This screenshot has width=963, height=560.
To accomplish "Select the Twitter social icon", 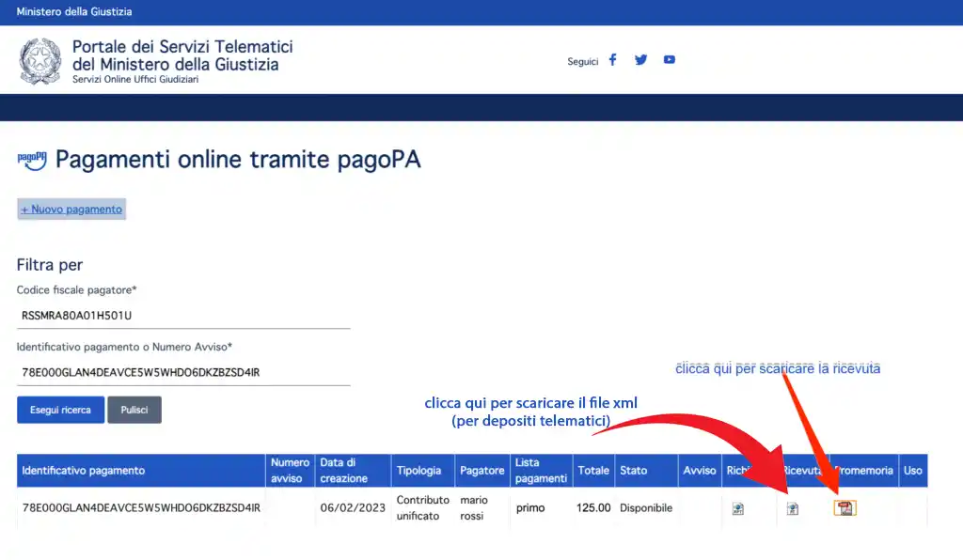I will pyautogui.click(x=640, y=59).
